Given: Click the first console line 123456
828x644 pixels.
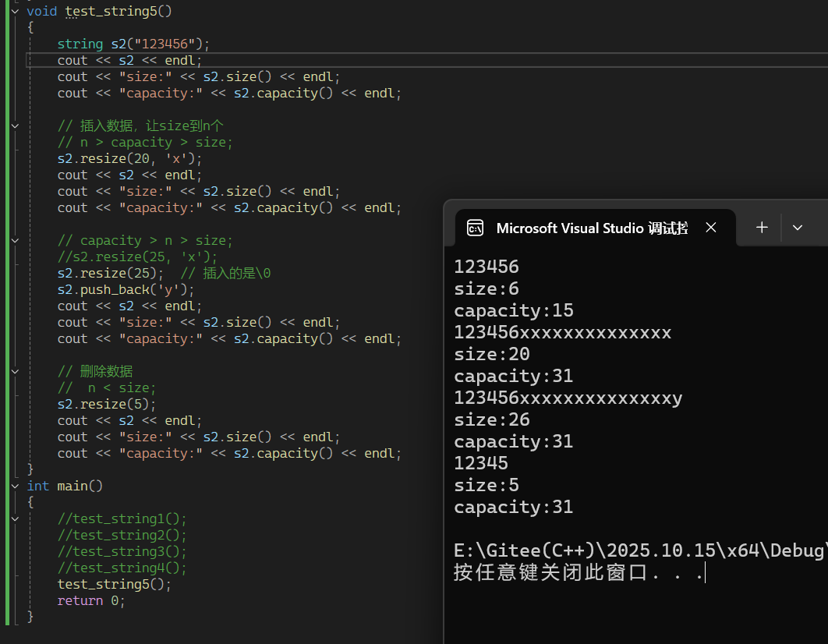Looking at the screenshot, I should pyautogui.click(x=487, y=267).
